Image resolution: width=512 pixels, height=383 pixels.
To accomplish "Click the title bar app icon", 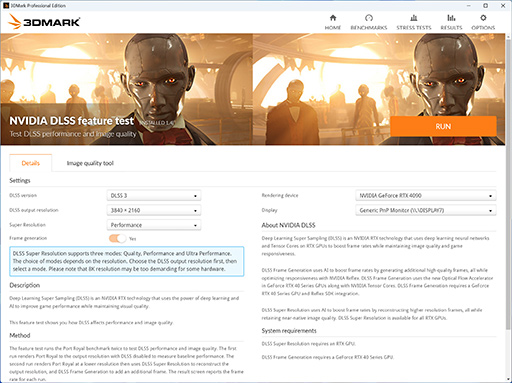I will pos(6,5).
